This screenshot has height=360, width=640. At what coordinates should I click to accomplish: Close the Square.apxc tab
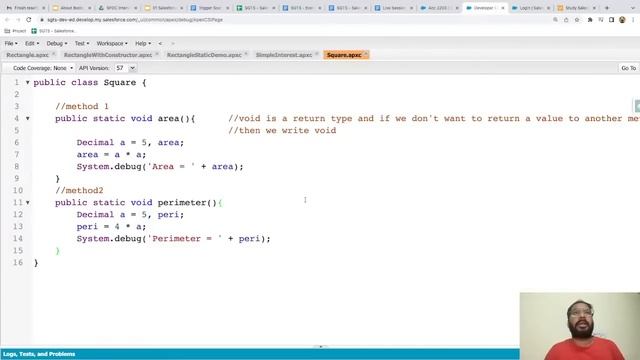tap(366, 54)
